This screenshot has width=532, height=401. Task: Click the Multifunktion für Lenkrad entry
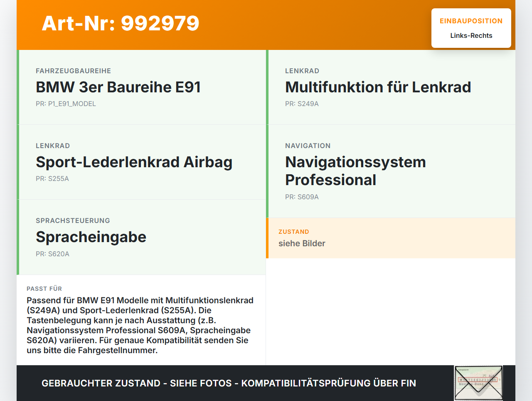coord(378,87)
